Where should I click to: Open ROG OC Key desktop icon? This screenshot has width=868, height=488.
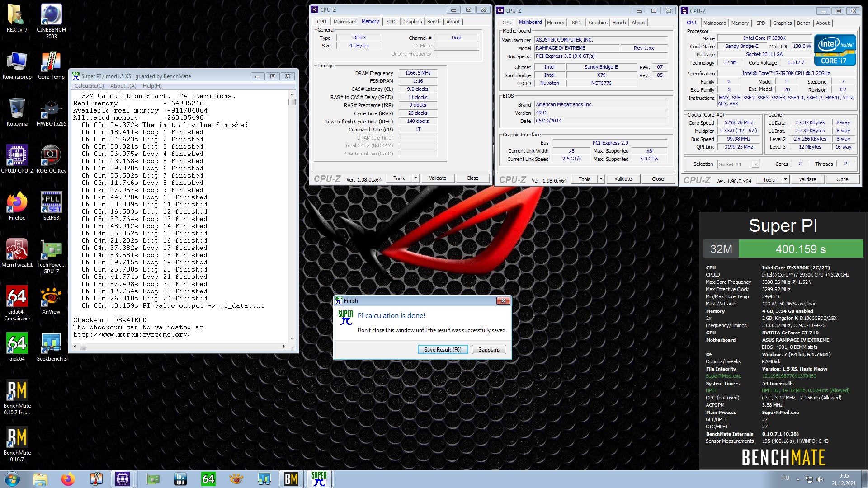coord(51,159)
